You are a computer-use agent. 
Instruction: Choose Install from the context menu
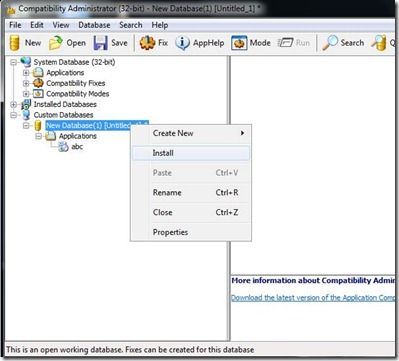191,153
